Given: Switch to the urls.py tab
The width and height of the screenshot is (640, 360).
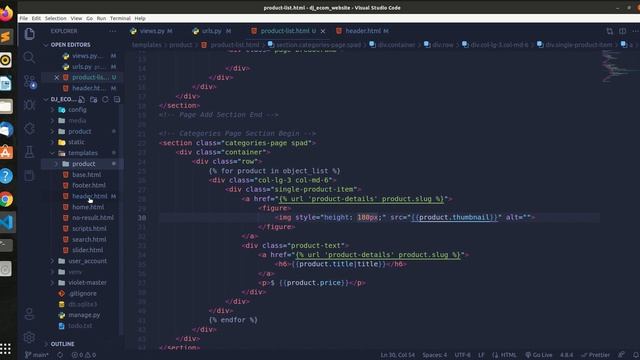Looking at the screenshot, I should pos(211,31).
